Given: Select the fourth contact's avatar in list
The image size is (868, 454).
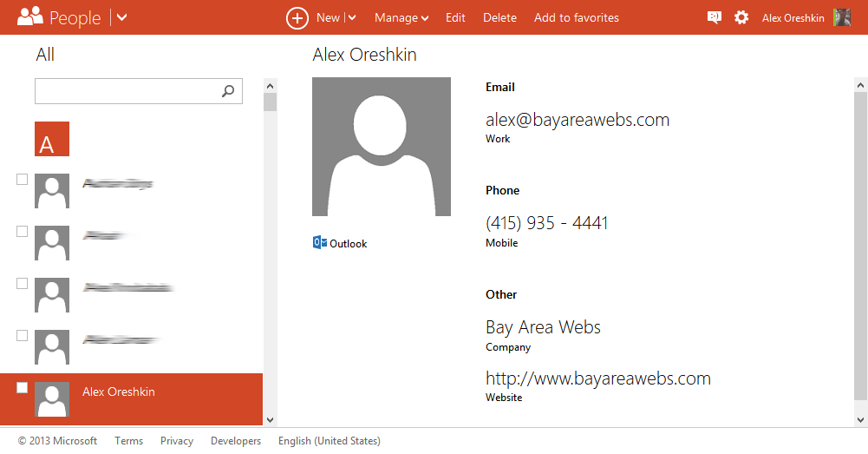Looking at the screenshot, I should coord(52,347).
